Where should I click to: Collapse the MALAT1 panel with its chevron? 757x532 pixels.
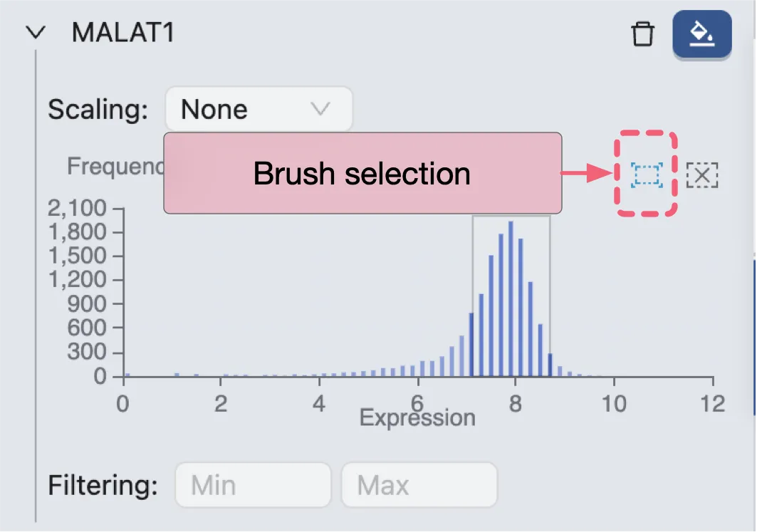point(36,31)
